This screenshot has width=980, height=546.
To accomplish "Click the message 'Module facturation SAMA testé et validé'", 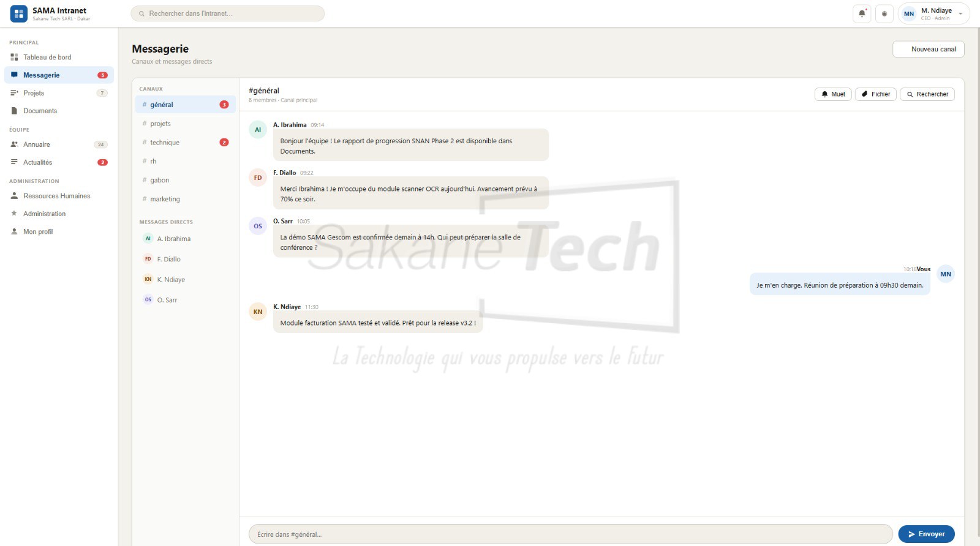I will pos(378,323).
